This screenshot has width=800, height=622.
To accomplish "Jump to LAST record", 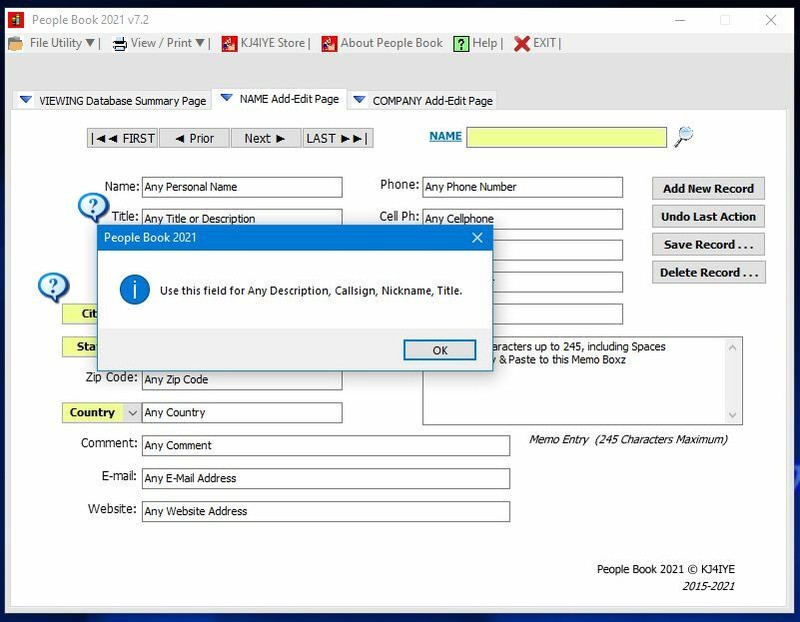I will pos(338,138).
